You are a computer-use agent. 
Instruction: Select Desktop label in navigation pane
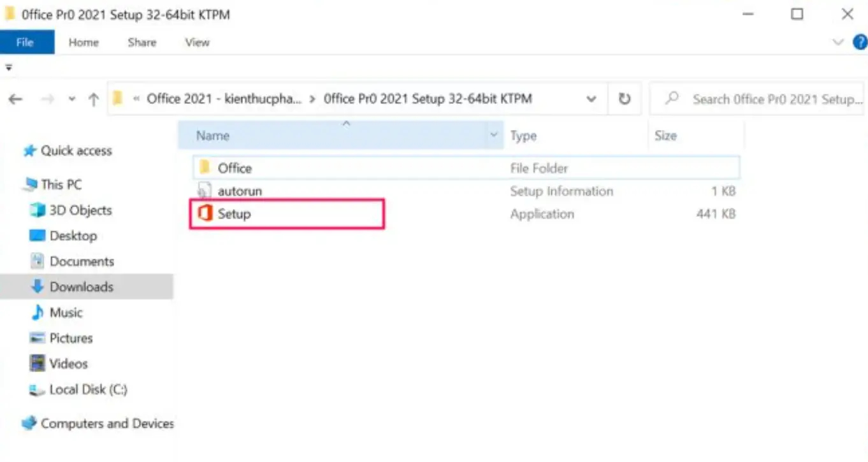point(73,236)
